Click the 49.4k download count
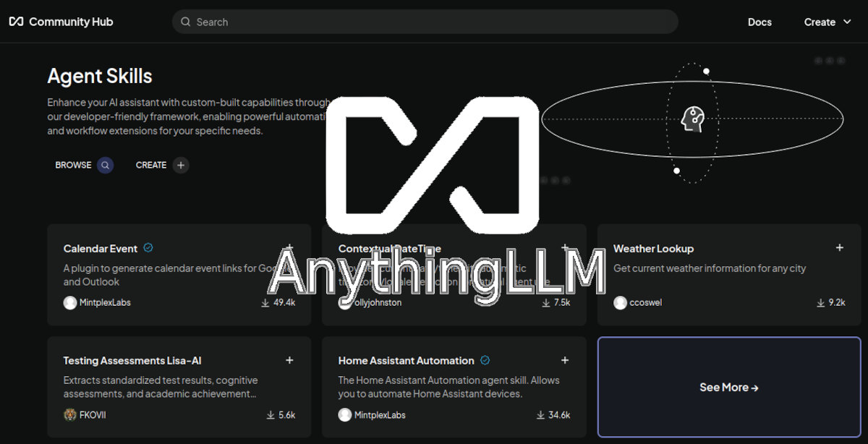Image resolution: width=868 pixels, height=444 pixels. [284, 302]
